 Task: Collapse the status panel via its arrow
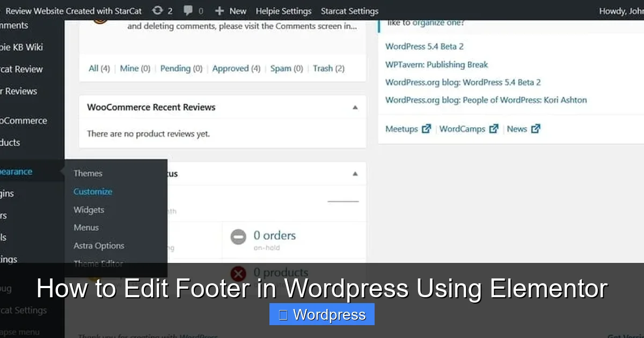pos(355,173)
